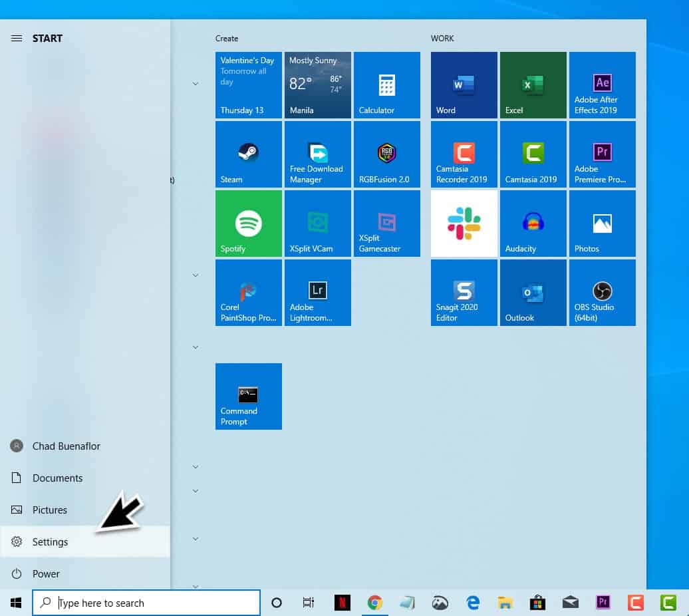Image resolution: width=689 pixels, height=616 pixels.
Task: Open the Chad Buenaflor account menu
Action: click(85, 446)
